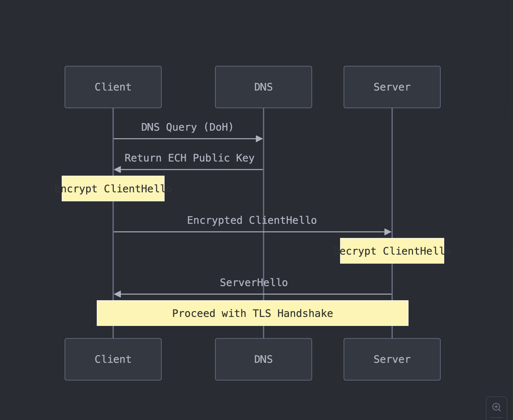513x420 pixels.
Task: Click the 'Encrypted ClientHello' message label
Action: (x=252, y=220)
